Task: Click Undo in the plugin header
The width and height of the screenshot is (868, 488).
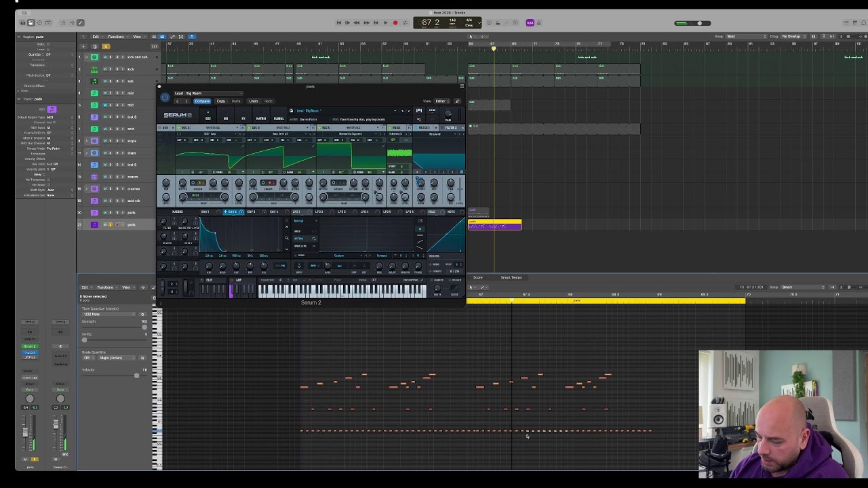Action: (x=253, y=102)
